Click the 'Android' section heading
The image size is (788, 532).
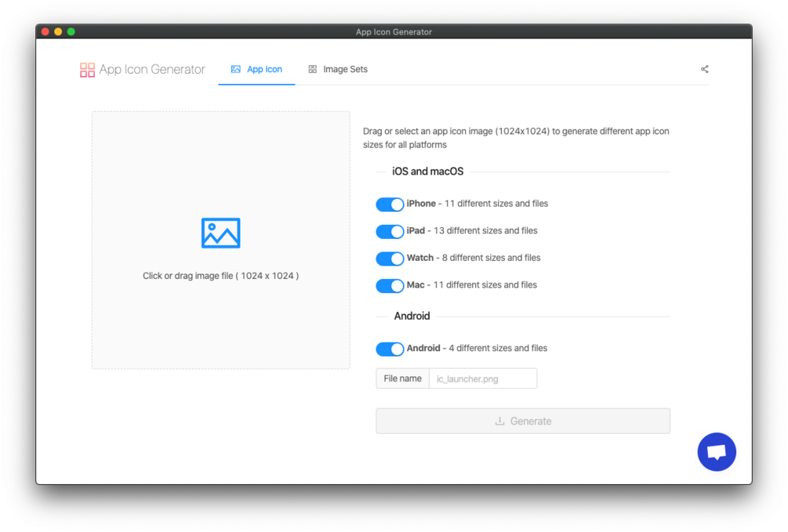click(412, 316)
